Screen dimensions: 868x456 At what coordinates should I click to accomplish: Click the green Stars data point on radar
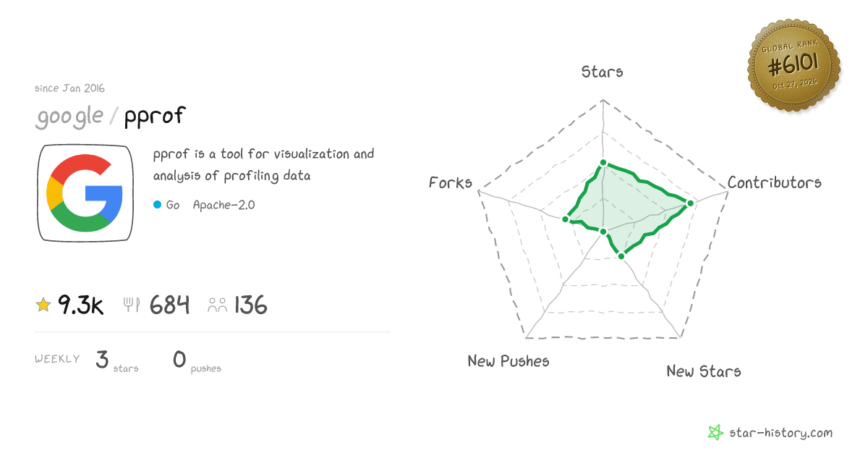pyautogui.click(x=603, y=164)
